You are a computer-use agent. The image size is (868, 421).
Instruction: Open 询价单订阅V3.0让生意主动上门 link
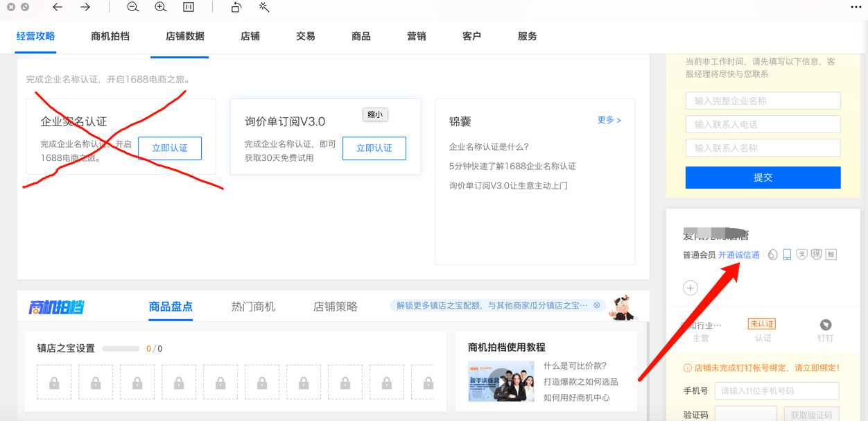[x=509, y=186]
